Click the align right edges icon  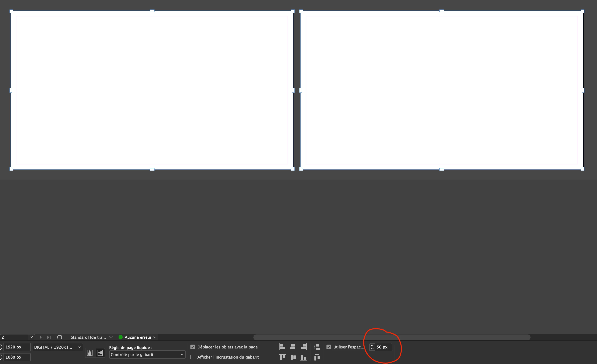click(304, 347)
